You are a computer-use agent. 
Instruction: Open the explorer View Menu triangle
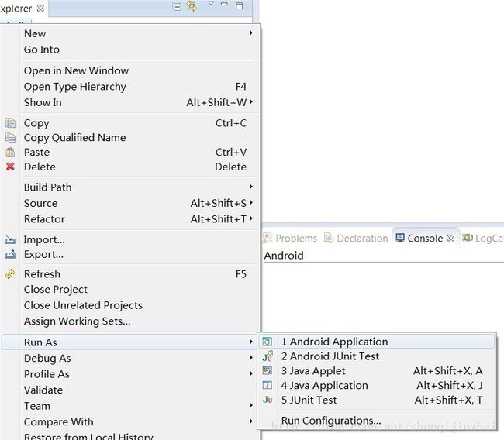pyautogui.click(x=211, y=3)
